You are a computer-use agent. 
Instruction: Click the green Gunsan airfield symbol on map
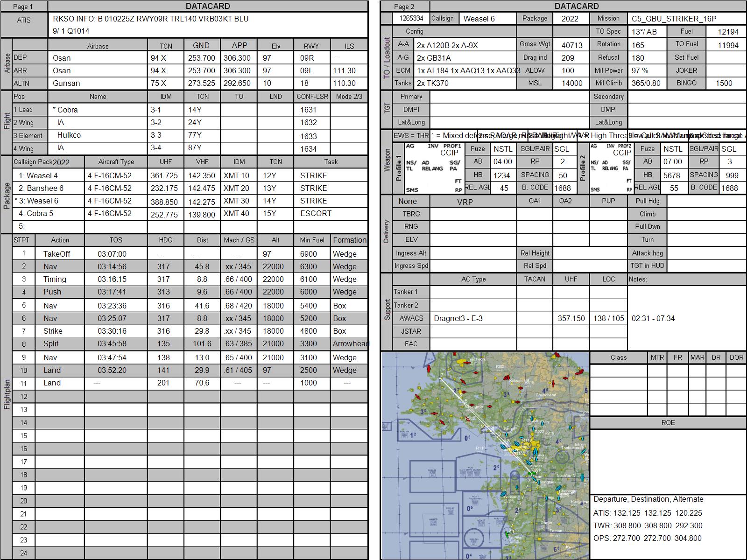pyautogui.click(x=507, y=534)
